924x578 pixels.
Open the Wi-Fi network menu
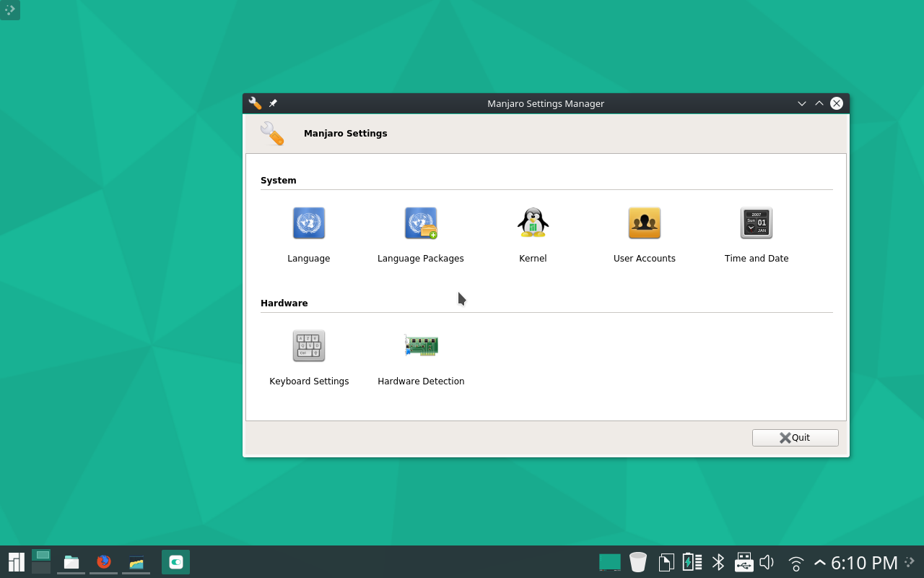pos(795,561)
